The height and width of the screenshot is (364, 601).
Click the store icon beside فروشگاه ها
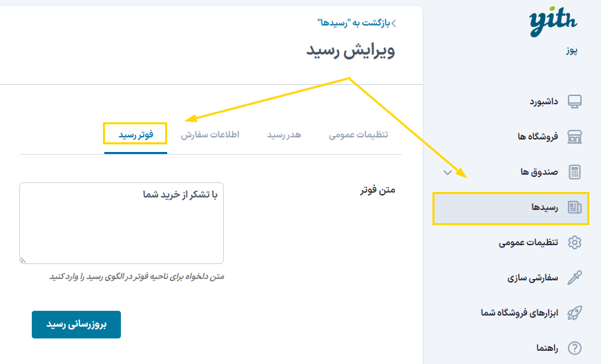(x=575, y=137)
